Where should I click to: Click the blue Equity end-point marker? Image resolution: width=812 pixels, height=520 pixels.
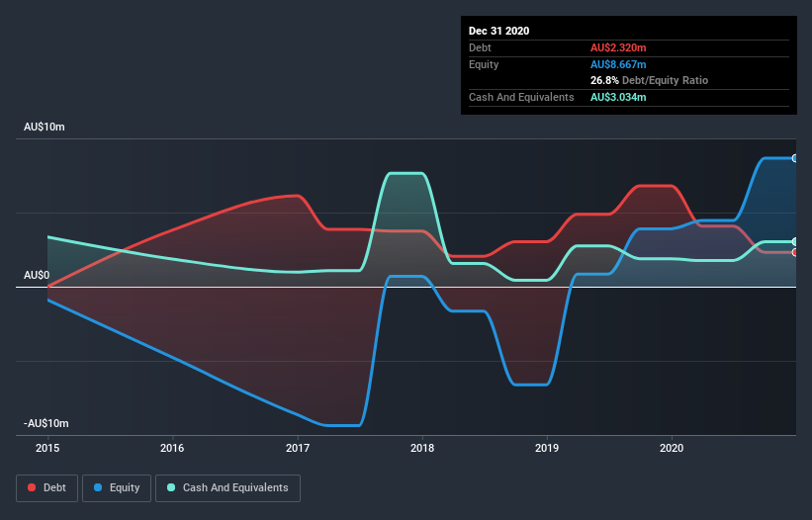[794, 158]
